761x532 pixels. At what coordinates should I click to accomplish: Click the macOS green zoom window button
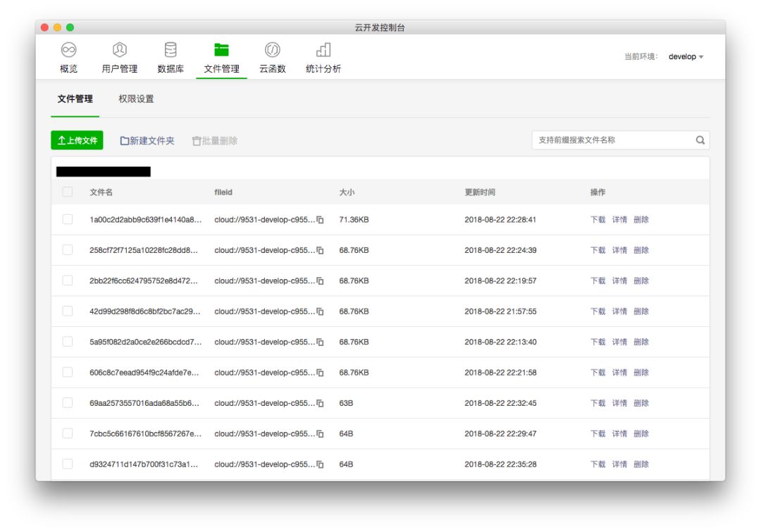[70, 27]
